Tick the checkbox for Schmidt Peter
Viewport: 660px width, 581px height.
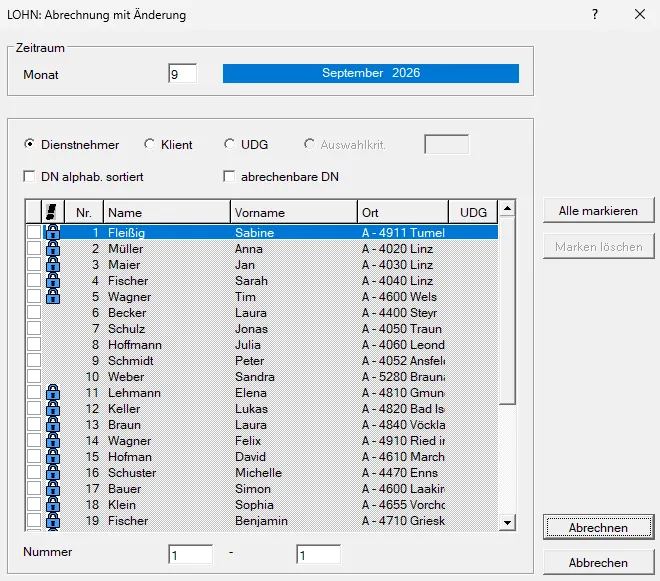pos(34,360)
